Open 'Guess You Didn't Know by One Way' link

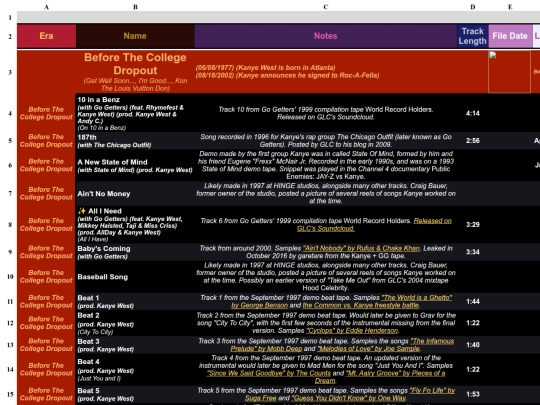[349, 398]
